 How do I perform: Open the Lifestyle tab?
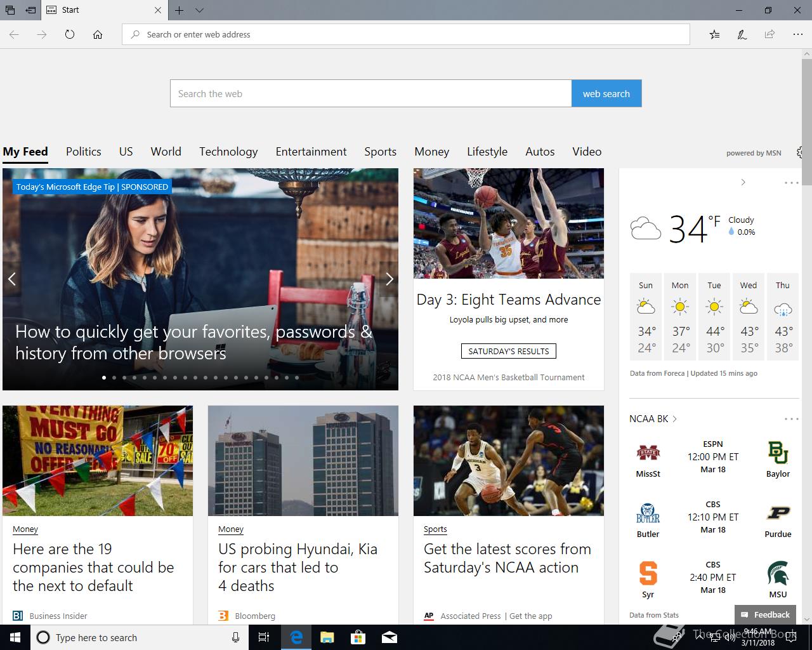tap(487, 152)
